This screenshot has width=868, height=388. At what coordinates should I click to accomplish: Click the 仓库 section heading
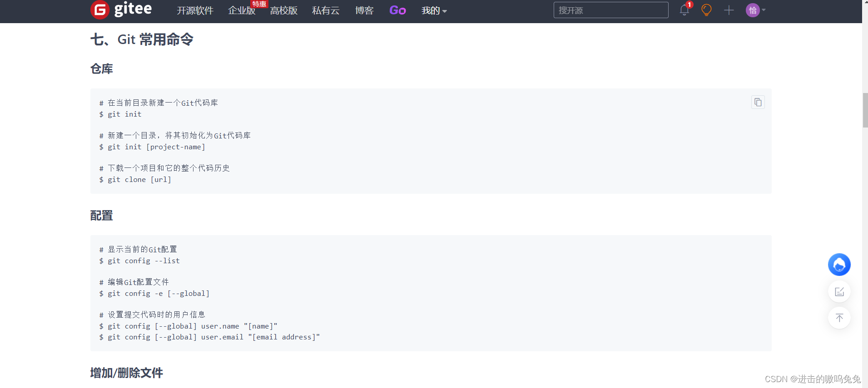[x=102, y=69]
